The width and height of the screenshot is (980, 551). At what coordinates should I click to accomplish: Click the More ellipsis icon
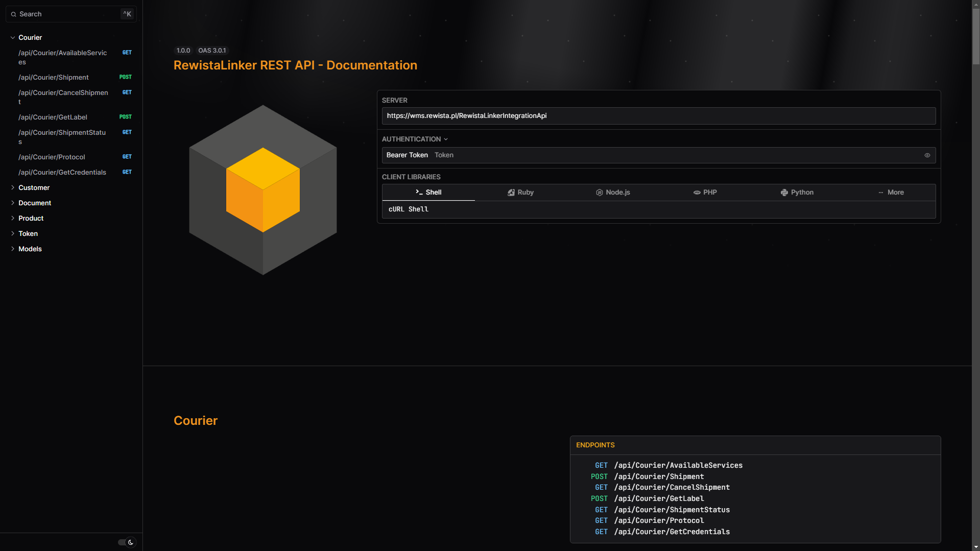pyautogui.click(x=881, y=193)
